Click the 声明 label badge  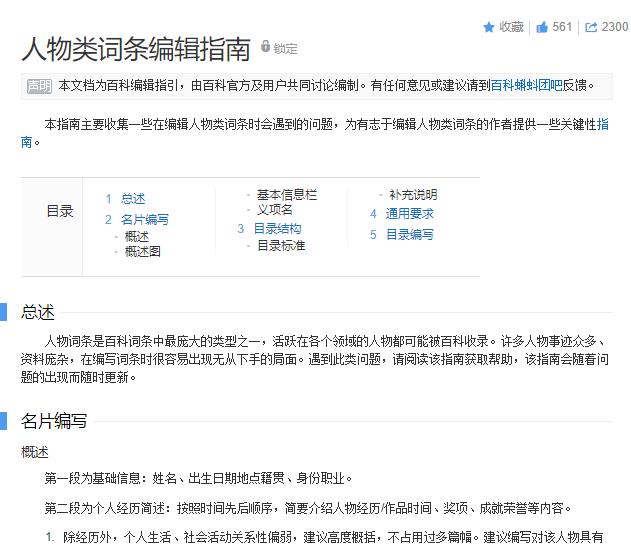[x=39, y=86]
